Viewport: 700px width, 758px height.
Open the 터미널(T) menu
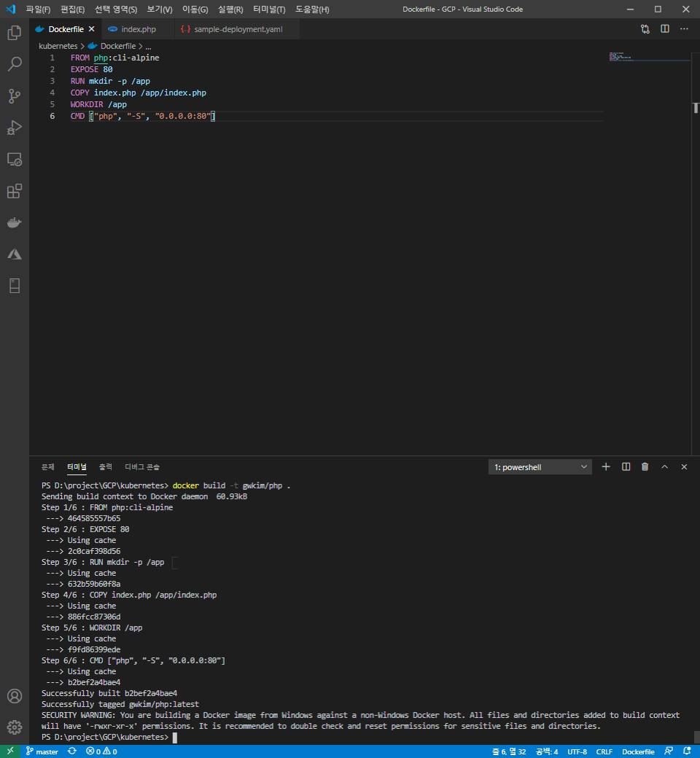click(x=269, y=9)
